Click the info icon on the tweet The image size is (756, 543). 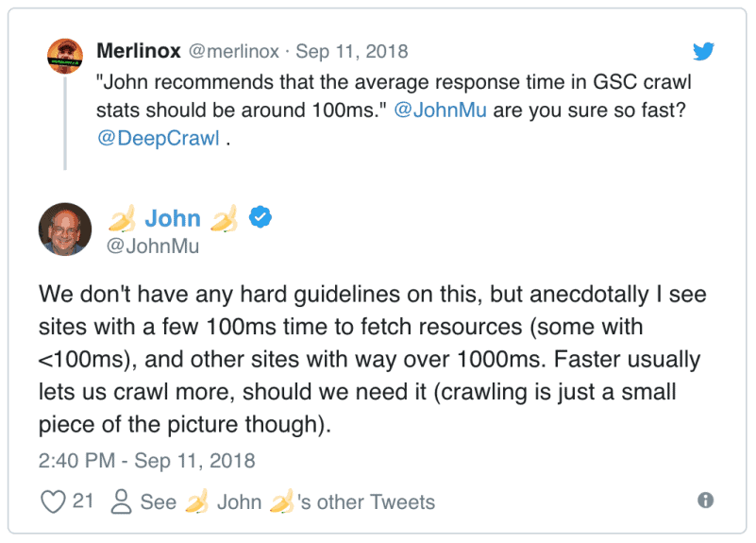705,500
